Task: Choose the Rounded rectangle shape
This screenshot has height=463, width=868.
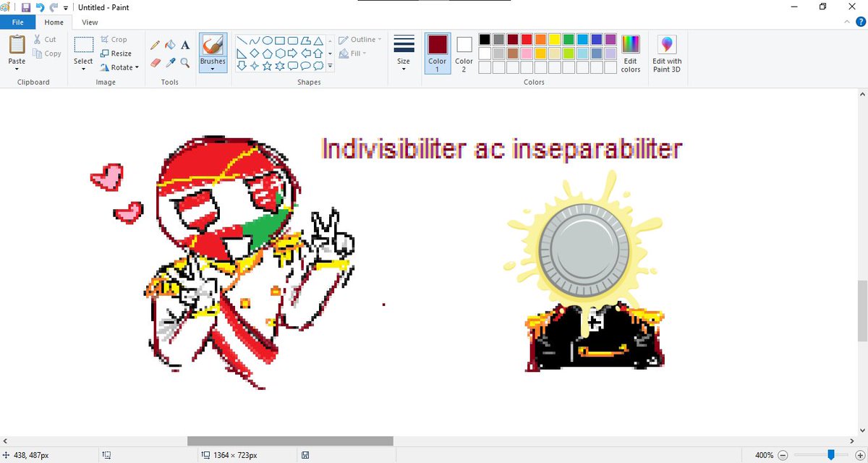Action: pyautogui.click(x=294, y=41)
